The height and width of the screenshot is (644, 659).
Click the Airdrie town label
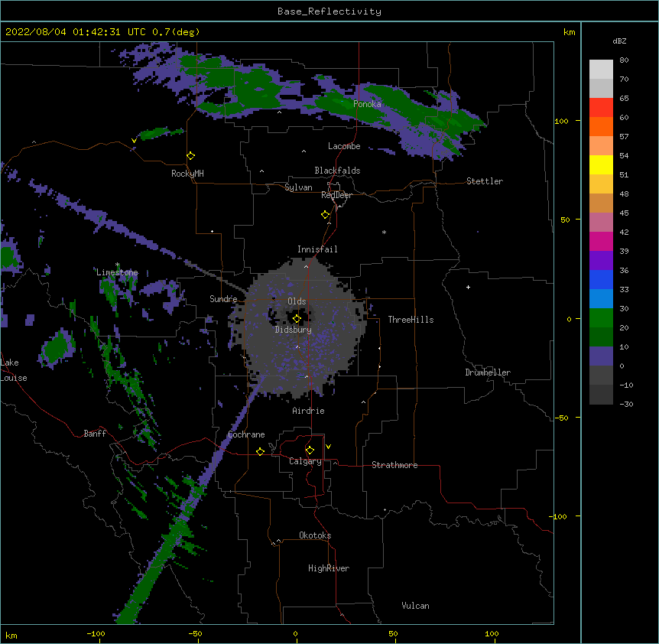coord(309,411)
